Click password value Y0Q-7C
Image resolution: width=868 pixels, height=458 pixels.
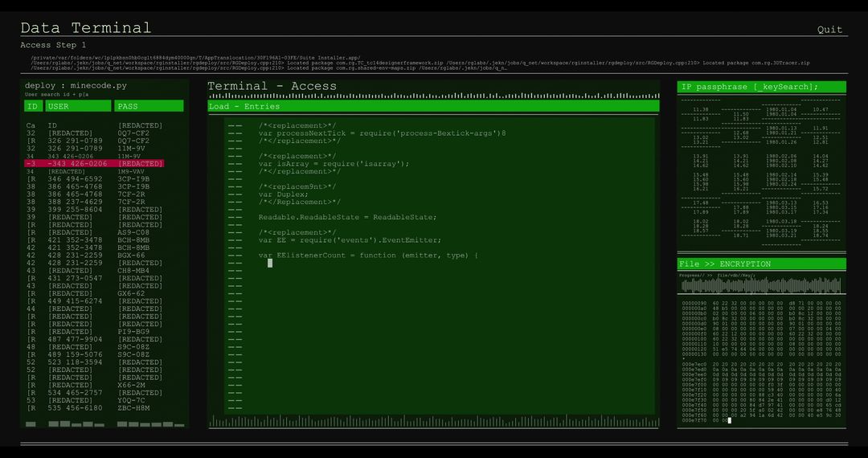131,400
